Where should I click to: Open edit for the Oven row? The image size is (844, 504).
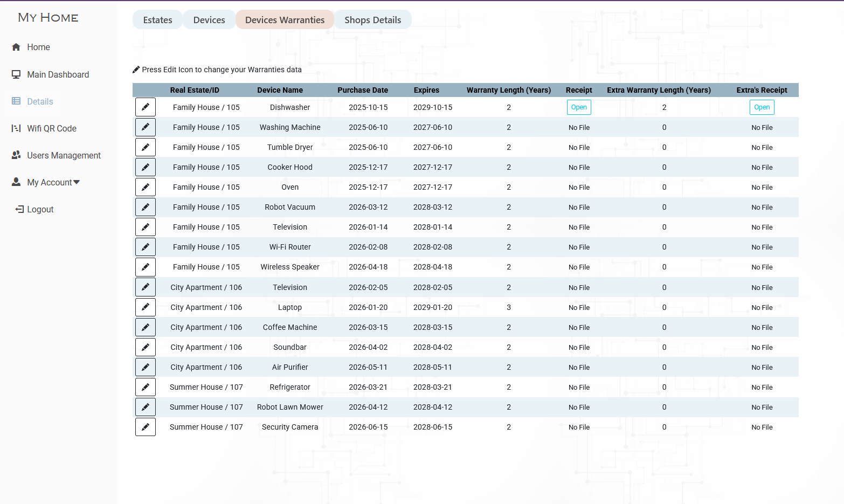(x=146, y=187)
